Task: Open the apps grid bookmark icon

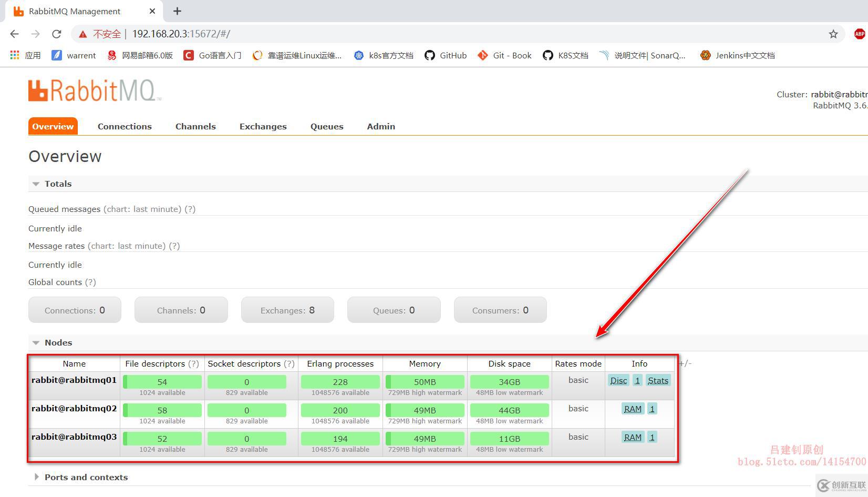Action: tap(15, 55)
